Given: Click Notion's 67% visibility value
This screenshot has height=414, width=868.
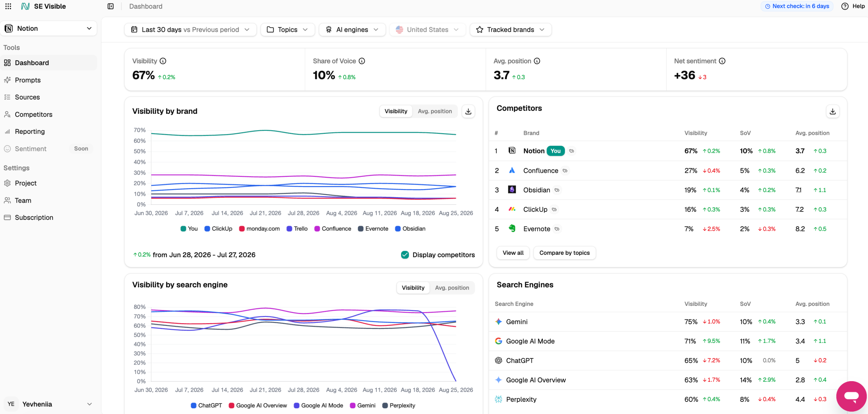Looking at the screenshot, I should point(691,151).
